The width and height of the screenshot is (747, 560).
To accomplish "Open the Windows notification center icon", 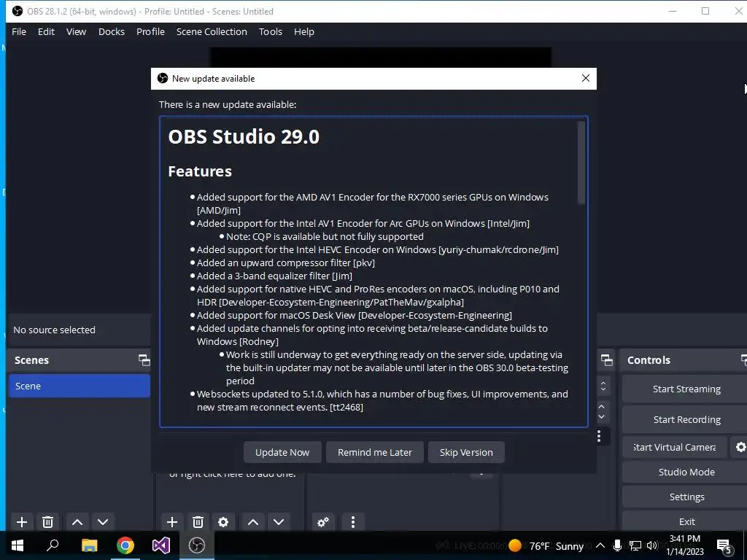I will click(724, 546).
